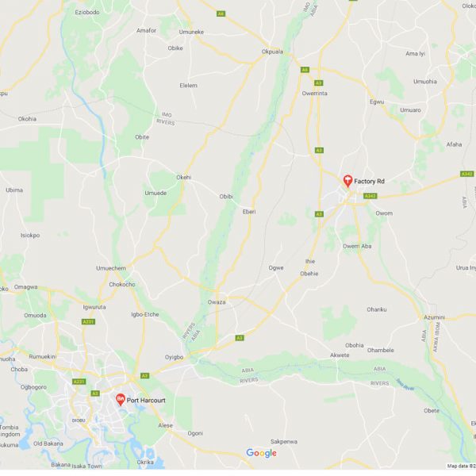Click the Igwuruta town label
The image size is (476, 476).
pos(94,307)
